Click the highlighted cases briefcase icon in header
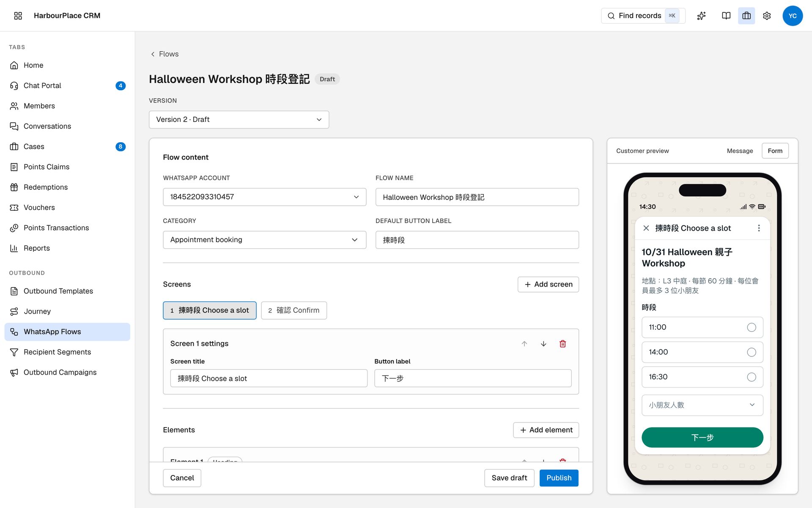Screen dimensions: 812x508 pos(746,16)
